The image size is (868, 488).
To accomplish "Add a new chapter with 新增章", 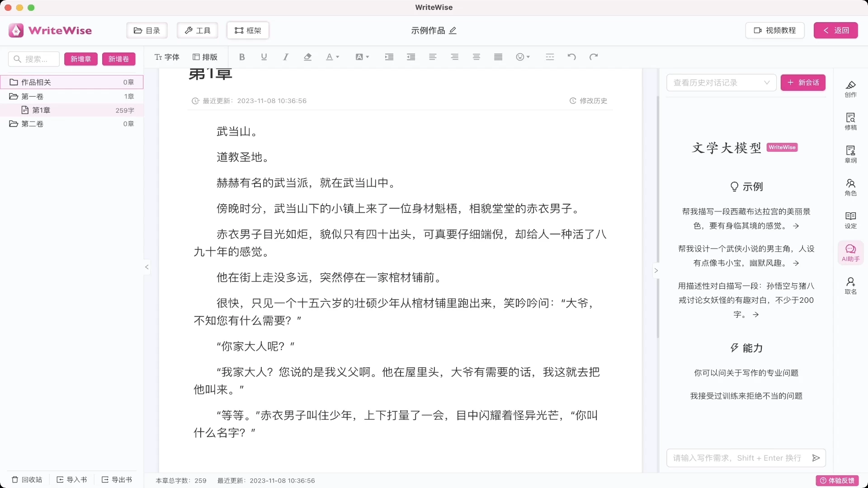I will click(81, 59).
